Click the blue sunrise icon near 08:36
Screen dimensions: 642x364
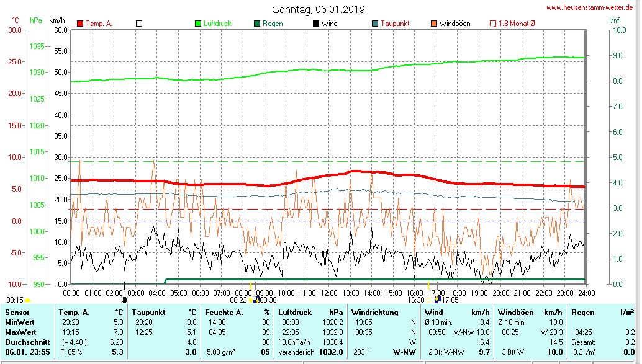(x=256, y=300)
